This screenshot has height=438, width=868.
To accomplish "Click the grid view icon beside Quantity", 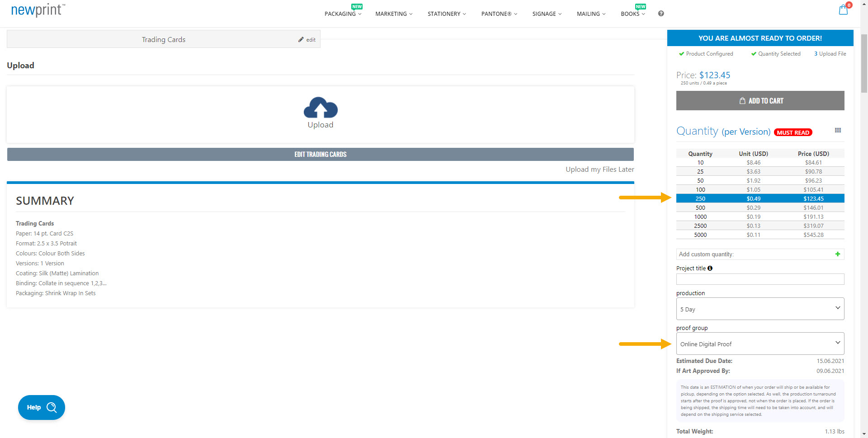I will tap(838, 130).
